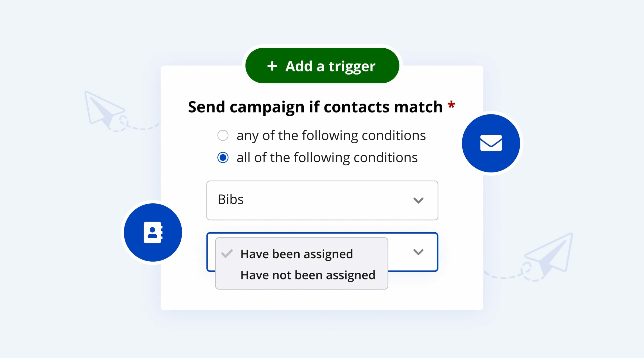Screen dimensions: 644x358
Task: Click the blue-outlined assignment select box border
Action: [413, 271]
